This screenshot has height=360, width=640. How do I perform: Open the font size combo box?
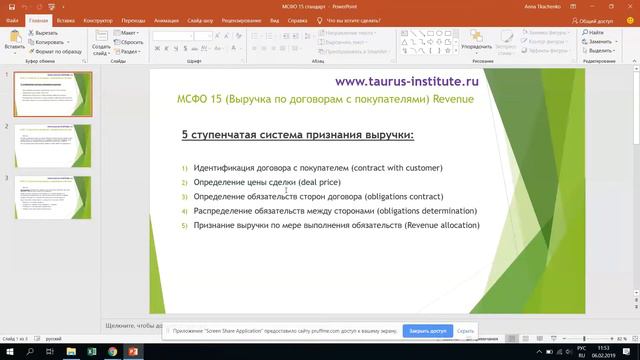203,36
